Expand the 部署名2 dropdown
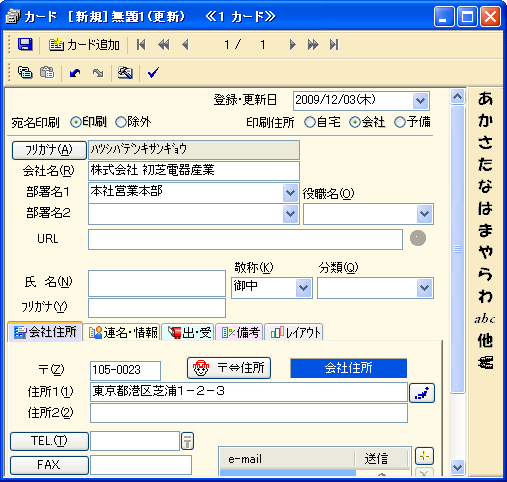 click(290, 214)
